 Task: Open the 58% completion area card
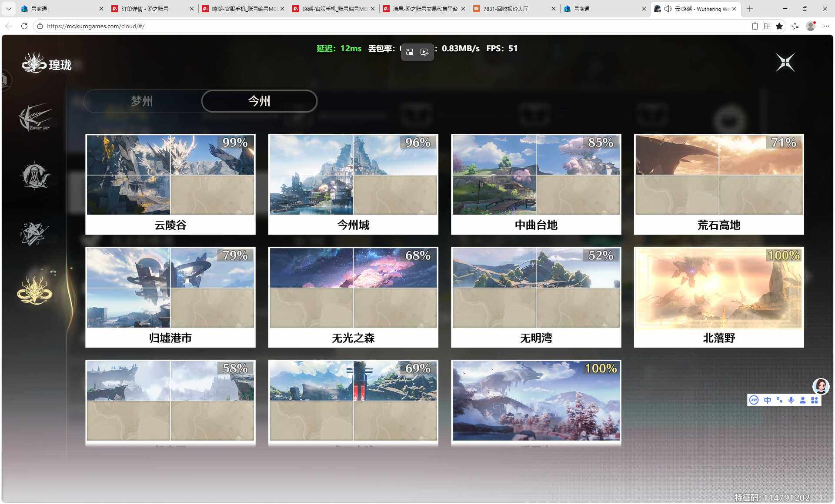pos(170,403)
